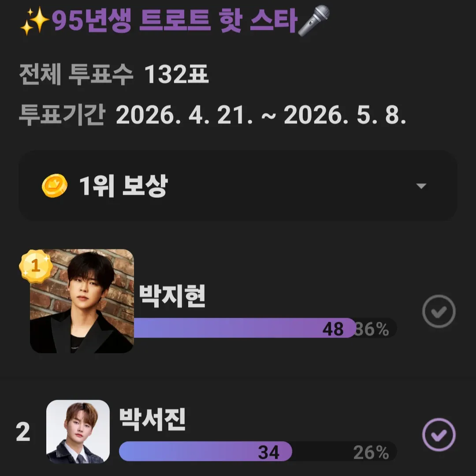Tap the 투표기간 date range text

(212, 115)
